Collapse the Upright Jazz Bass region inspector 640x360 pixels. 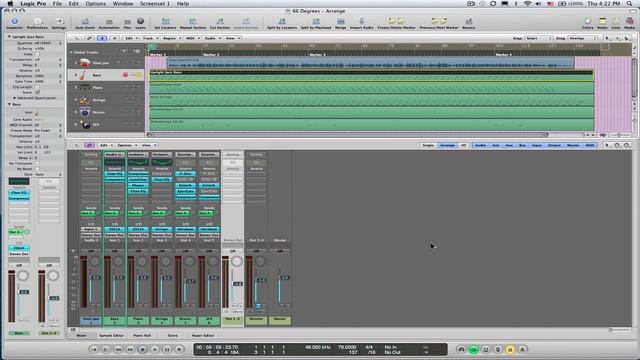pyautogui.click(x=9, y=37)
